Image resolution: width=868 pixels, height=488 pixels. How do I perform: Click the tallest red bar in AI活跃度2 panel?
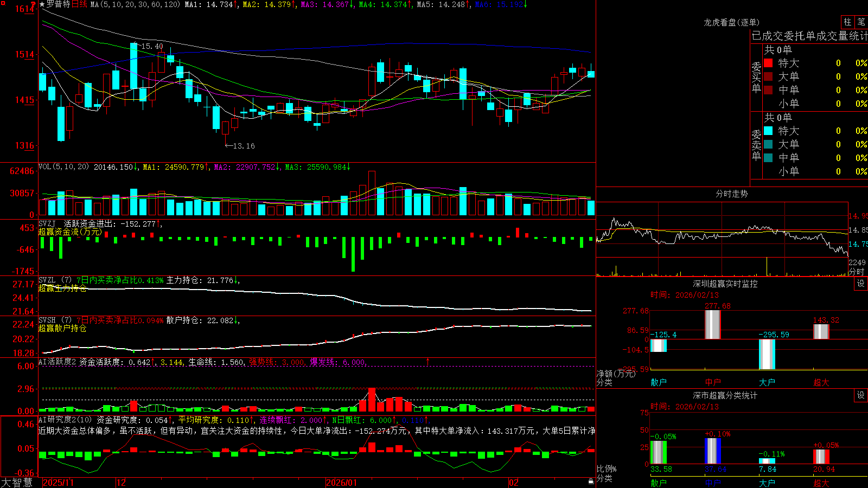point(372,400)
